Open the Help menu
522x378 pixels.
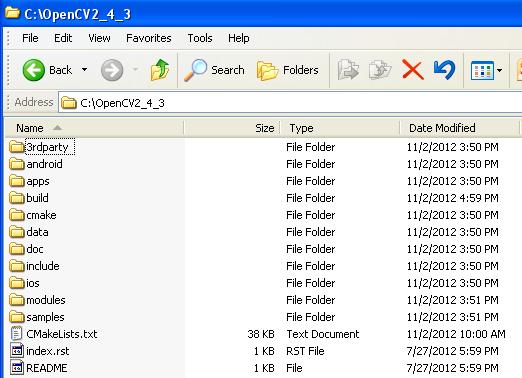(x=239, y=38)
